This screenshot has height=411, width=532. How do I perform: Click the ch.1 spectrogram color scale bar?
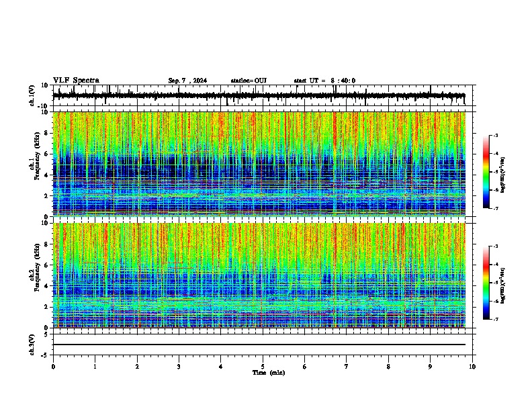pos(486,172)
